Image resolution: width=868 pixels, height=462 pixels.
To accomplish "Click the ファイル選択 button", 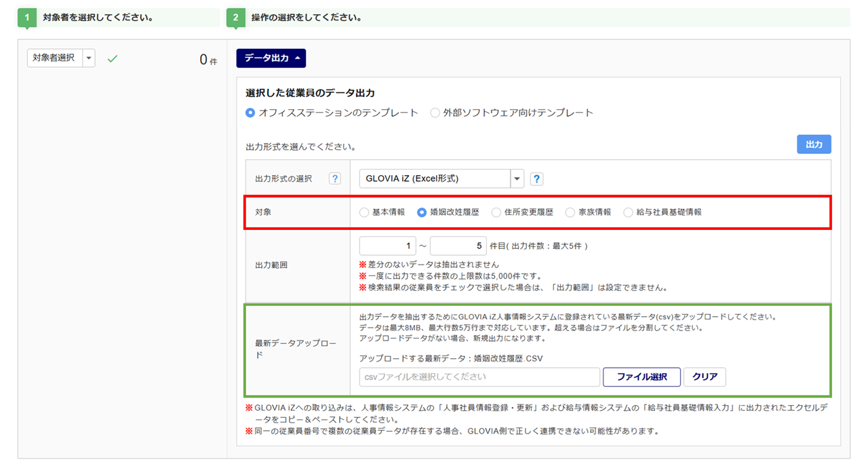I will 642,377.
